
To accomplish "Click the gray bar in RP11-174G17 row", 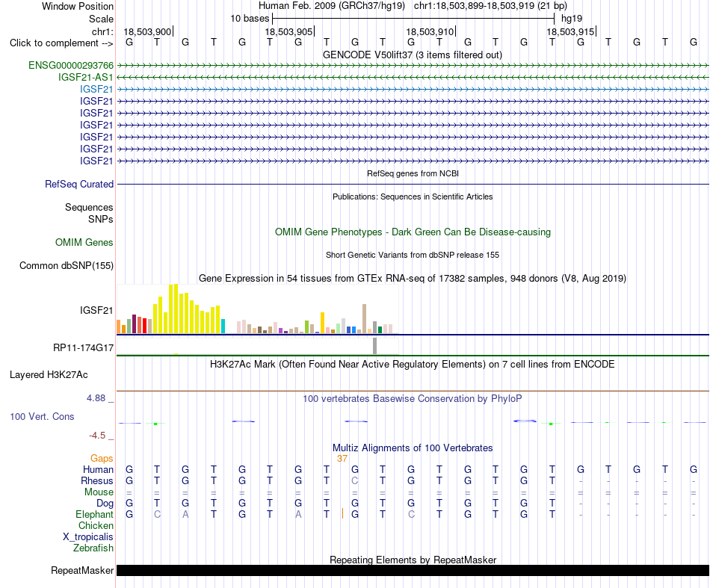I will tap(375, 346).
